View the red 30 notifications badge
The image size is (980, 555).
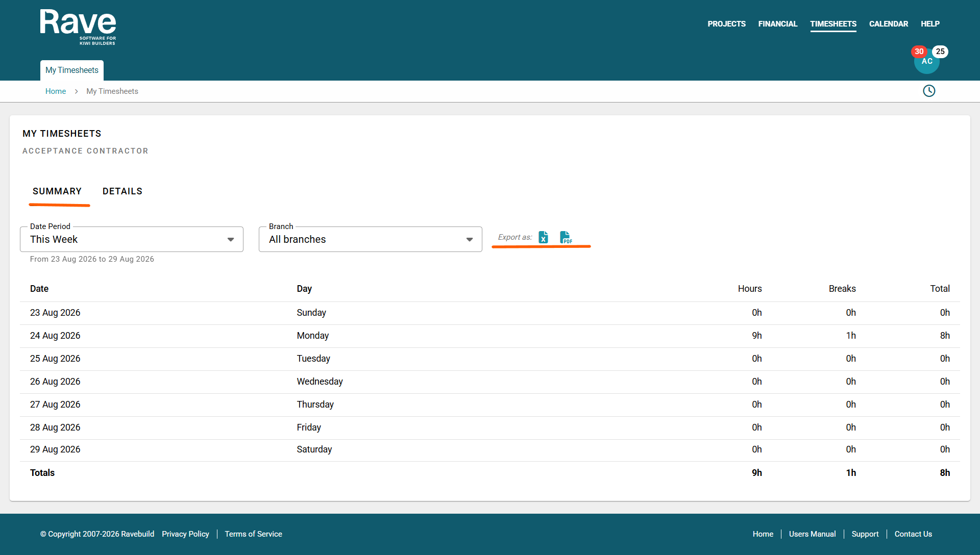coord(919,52)
